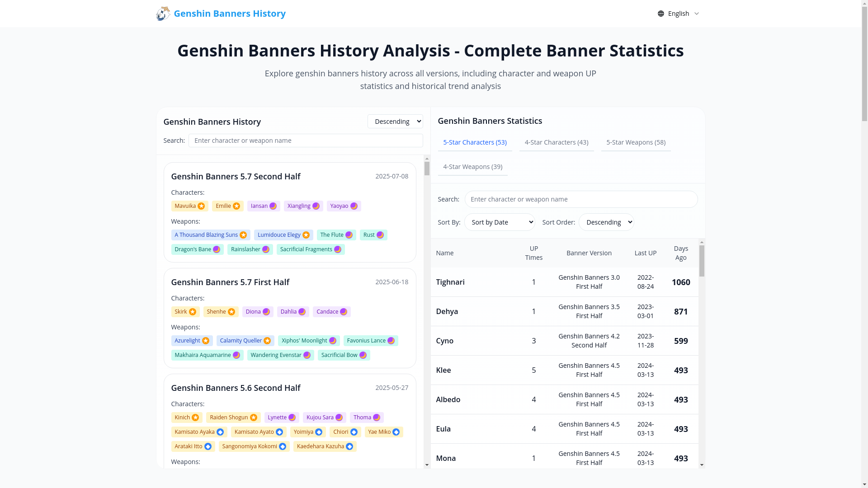This screenshot has height=488, width=868.
Task: Click star icon on Raiden Shogun tag
Action: pos(254,418)
